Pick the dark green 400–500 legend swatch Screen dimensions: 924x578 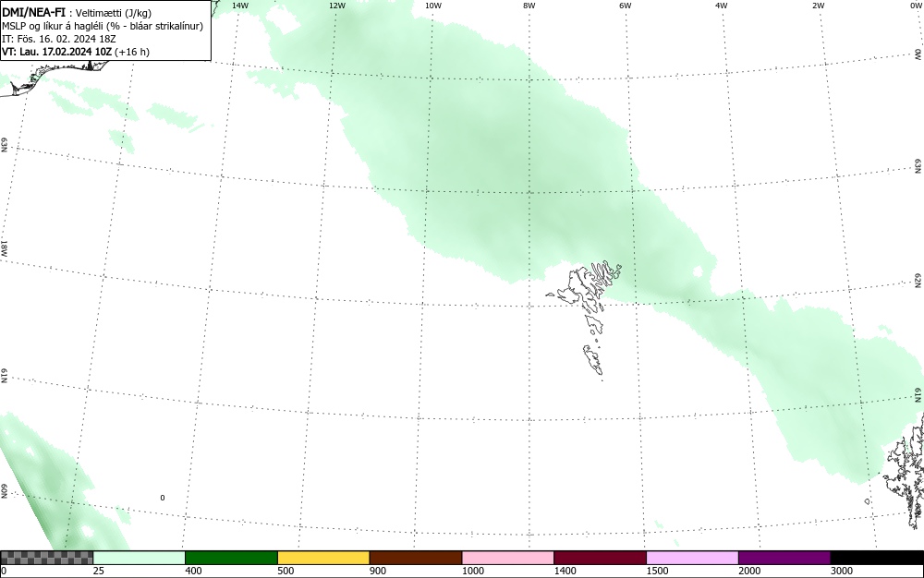coord(231,558)
